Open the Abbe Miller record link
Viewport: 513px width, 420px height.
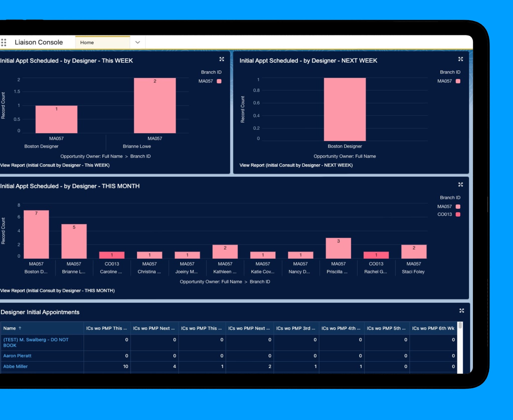point(16,366)
